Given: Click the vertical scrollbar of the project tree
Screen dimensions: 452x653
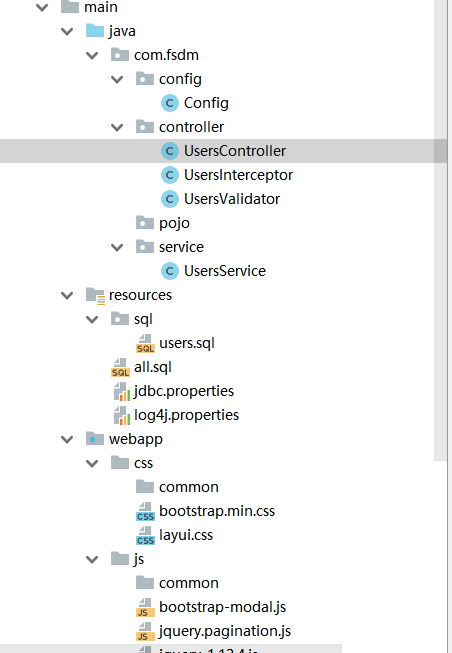Looking at the screenshot, I should (440, 229).
